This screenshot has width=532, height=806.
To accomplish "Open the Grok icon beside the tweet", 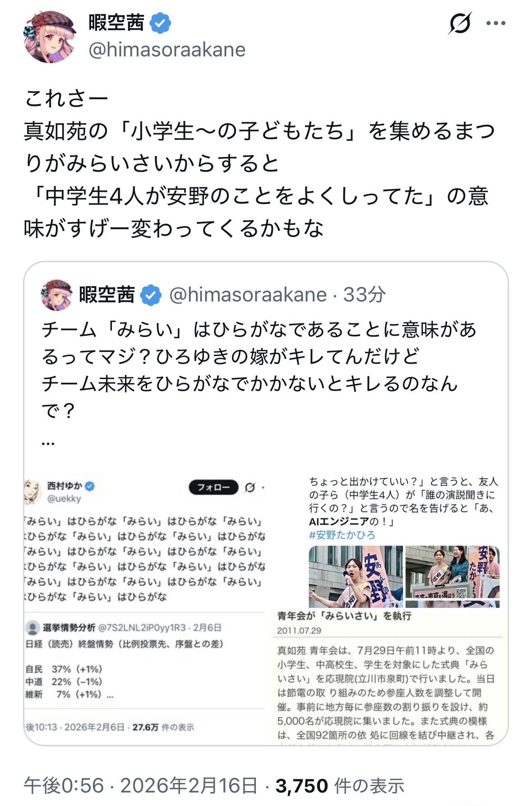I will tap(460, 23).
